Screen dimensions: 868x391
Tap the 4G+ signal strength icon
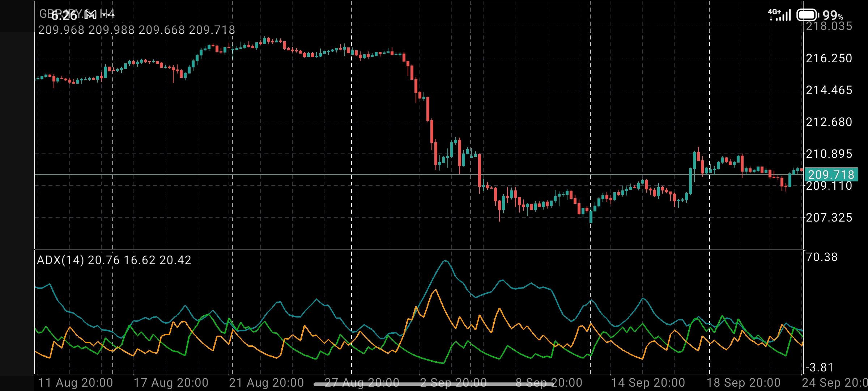click(780, 14)
